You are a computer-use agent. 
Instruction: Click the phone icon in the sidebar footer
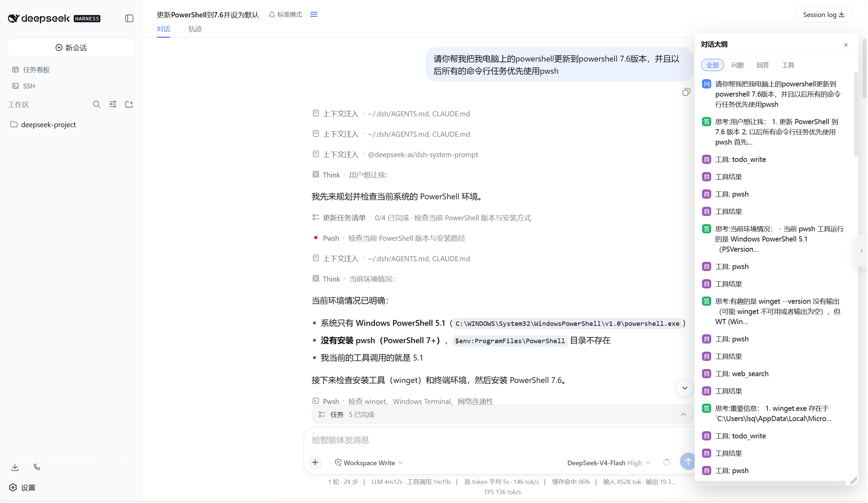(x=37, y=468)
